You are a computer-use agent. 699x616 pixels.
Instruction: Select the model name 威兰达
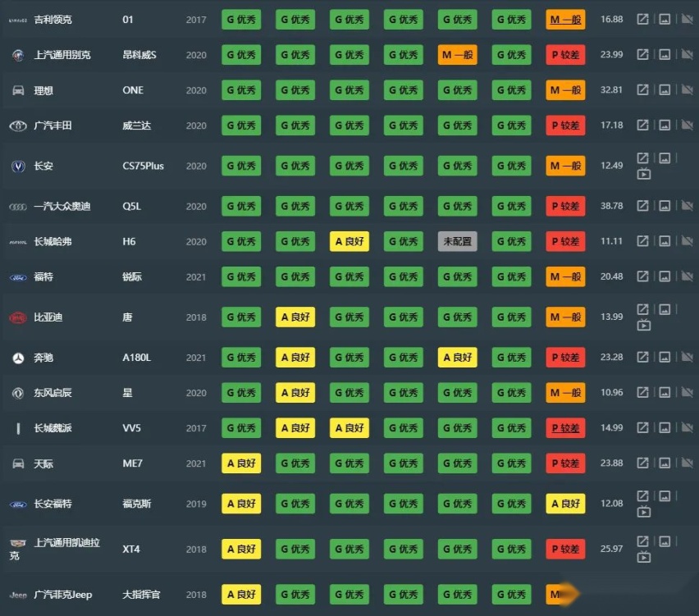point(137,125)
